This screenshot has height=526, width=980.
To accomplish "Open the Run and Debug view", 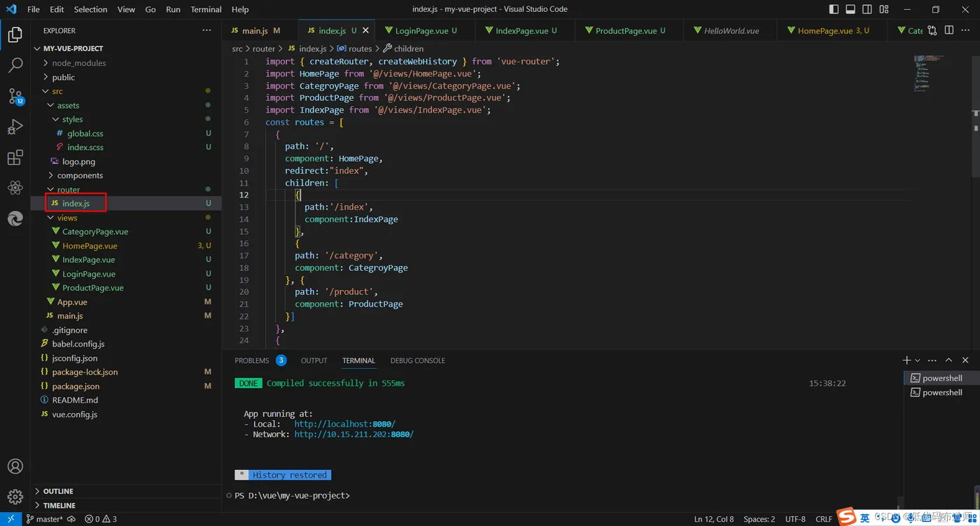I will pos(15,127).
